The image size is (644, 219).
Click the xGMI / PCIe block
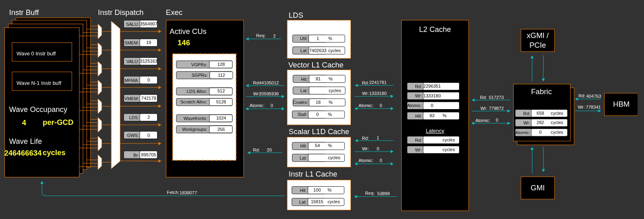tap(537, 40)
